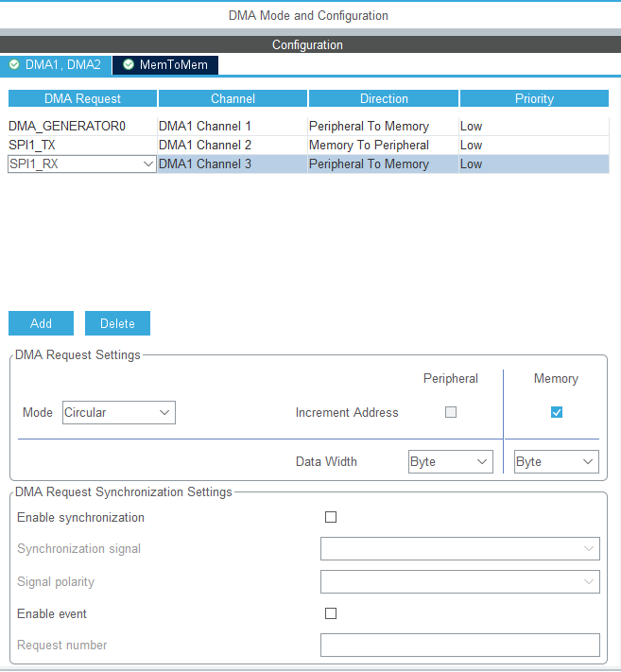
Task: Click Low priority cell for SPI1_TX
Action: point(534,146)
